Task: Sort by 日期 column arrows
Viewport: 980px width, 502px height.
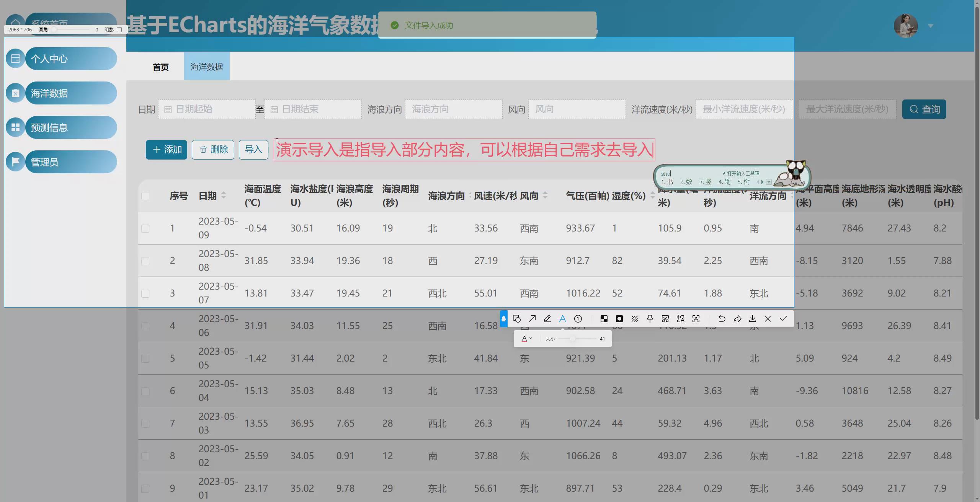Action: [x=224, y=195]
